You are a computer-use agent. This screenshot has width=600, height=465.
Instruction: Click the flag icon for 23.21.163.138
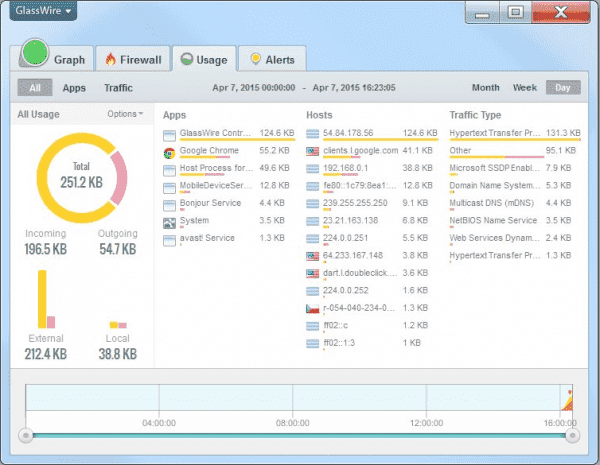[x=312, y=221]
